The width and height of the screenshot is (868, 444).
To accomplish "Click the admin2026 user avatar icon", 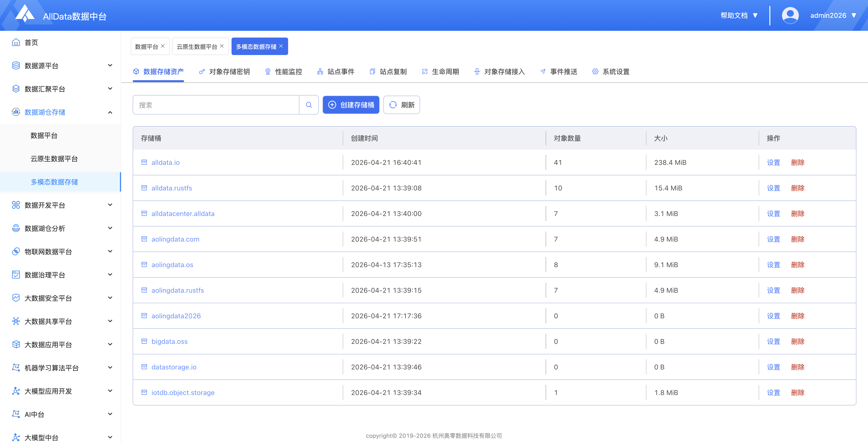I will pyautogui.click(x=790, y=15).
